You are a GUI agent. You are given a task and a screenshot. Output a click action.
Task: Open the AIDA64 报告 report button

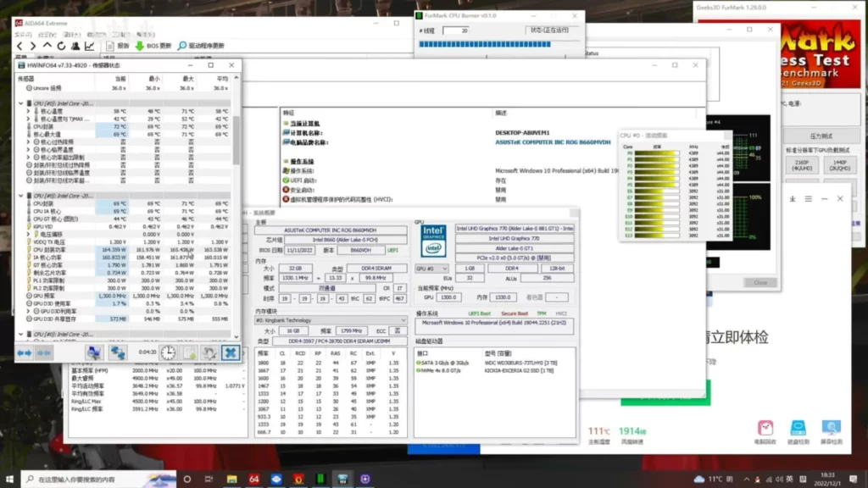(117, 46)
